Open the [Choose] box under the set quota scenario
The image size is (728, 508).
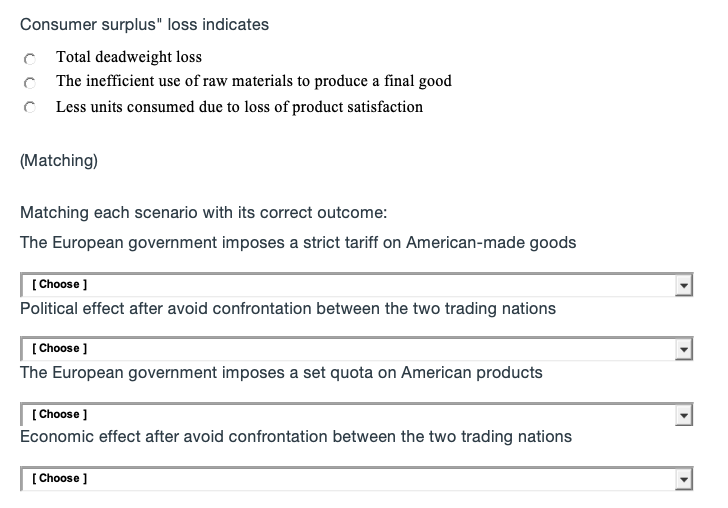(x=350, y=414)
